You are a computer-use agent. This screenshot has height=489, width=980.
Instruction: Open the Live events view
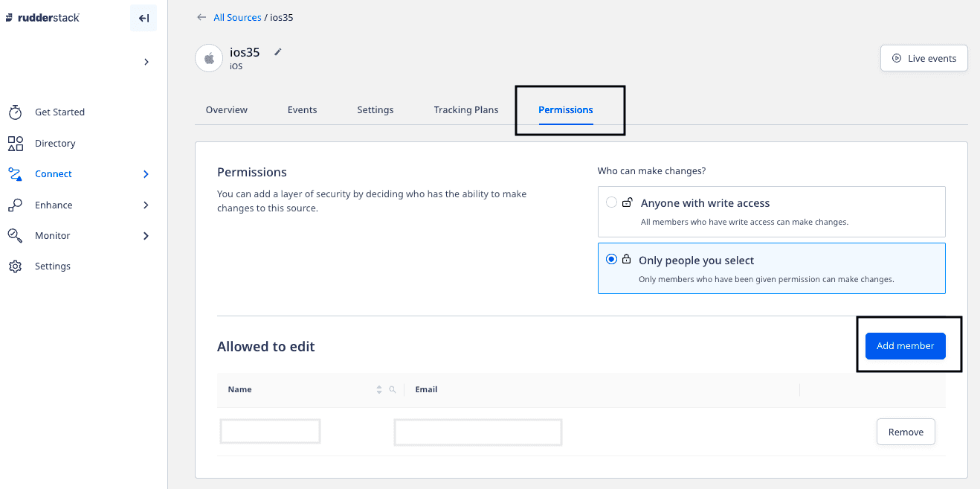[x=923, y=58]
